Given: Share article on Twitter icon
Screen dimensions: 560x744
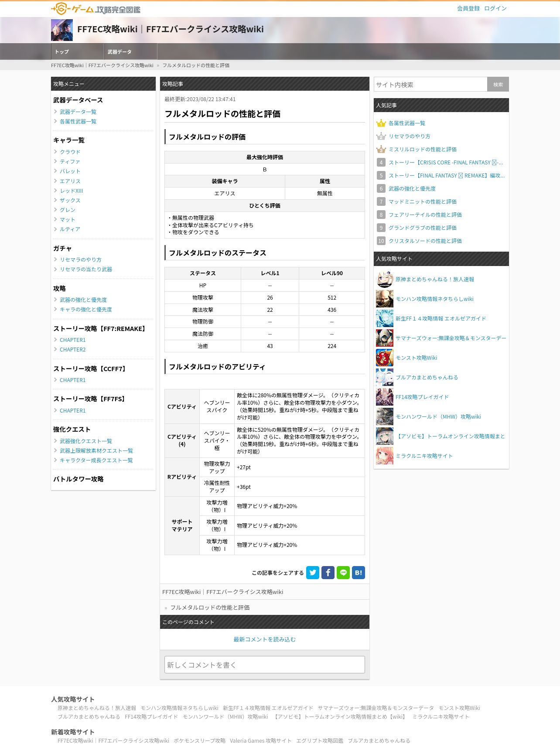Looking at the screenshot, I should click(x=313, y=573).
